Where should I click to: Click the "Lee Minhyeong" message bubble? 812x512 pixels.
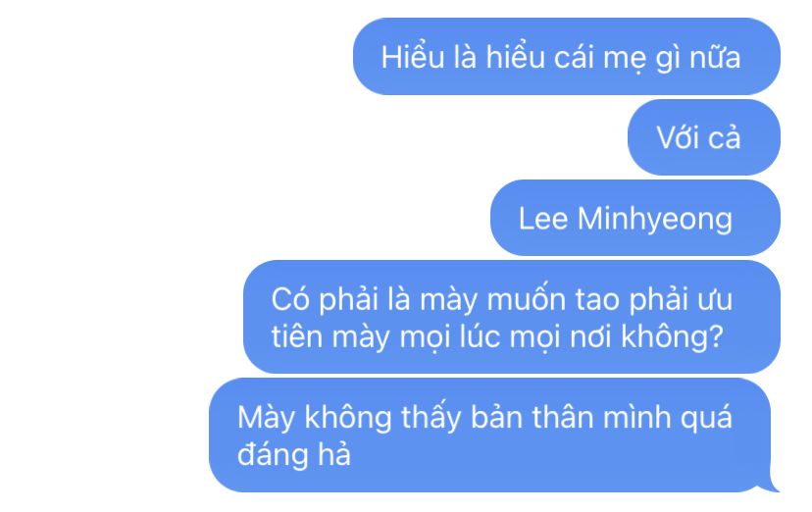pyautogui.click(x=635, y=218)
